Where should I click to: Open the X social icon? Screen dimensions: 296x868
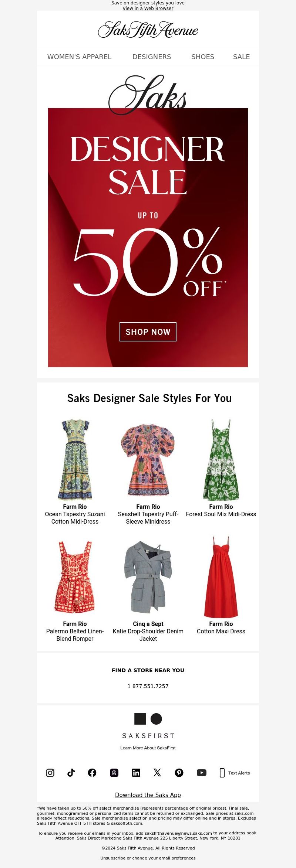click(157, 773)
